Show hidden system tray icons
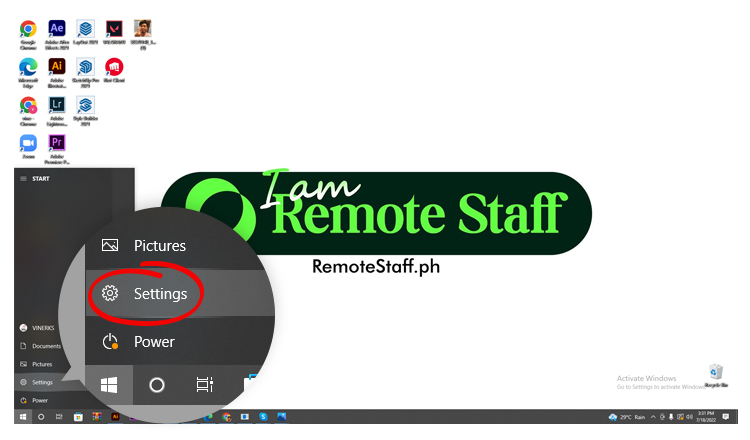The width and height of the screenshot is (750, 440). [x=653, y=418]
